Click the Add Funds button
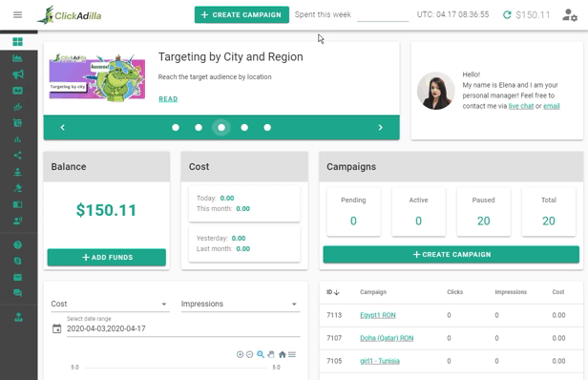This screenshot has height=380, width=588. coord(107,258)
